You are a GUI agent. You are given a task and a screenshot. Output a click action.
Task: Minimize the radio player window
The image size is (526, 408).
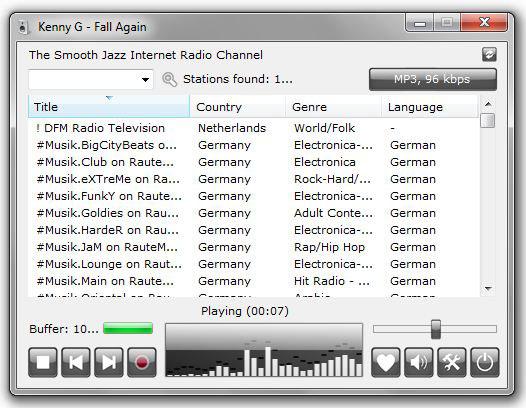point(420,23)
